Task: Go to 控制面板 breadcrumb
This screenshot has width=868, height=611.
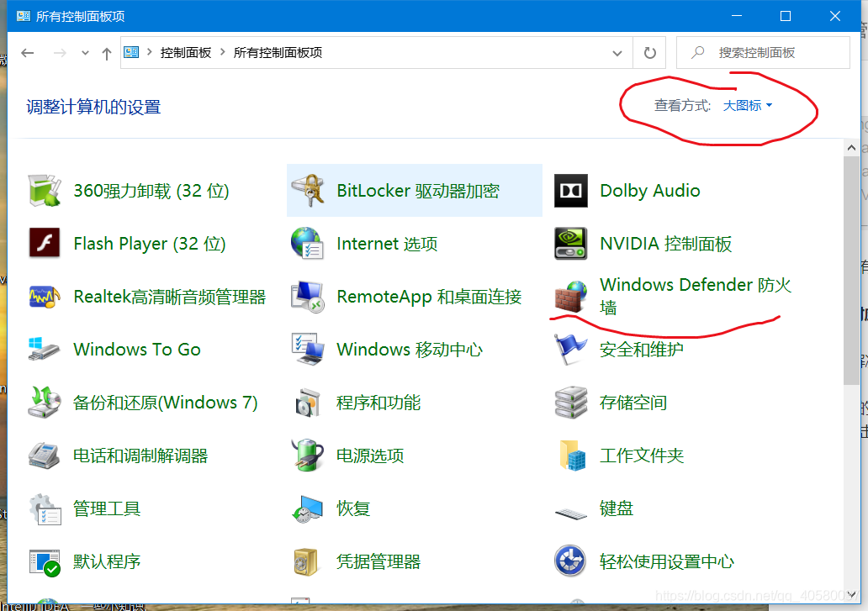Action: coord(185,53)
